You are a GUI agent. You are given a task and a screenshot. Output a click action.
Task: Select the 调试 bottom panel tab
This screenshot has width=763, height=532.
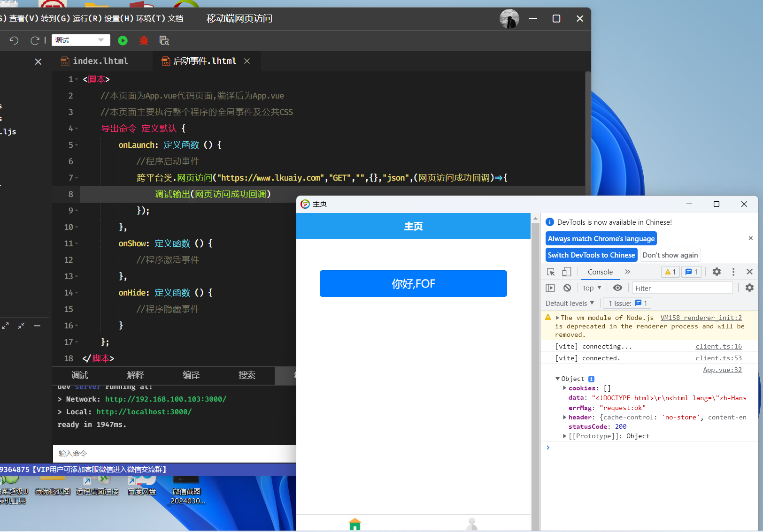pos(80,375)
